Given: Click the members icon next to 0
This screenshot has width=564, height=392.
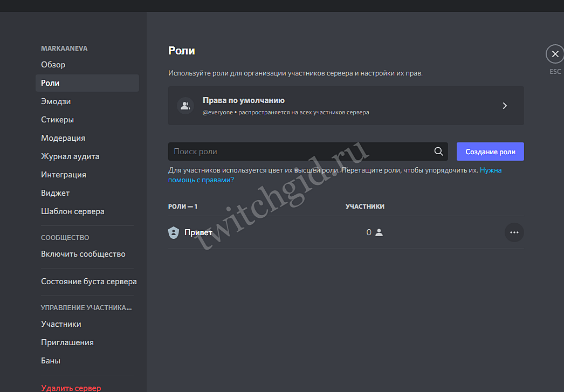Looking at the screenshot, I should [379, 232].
